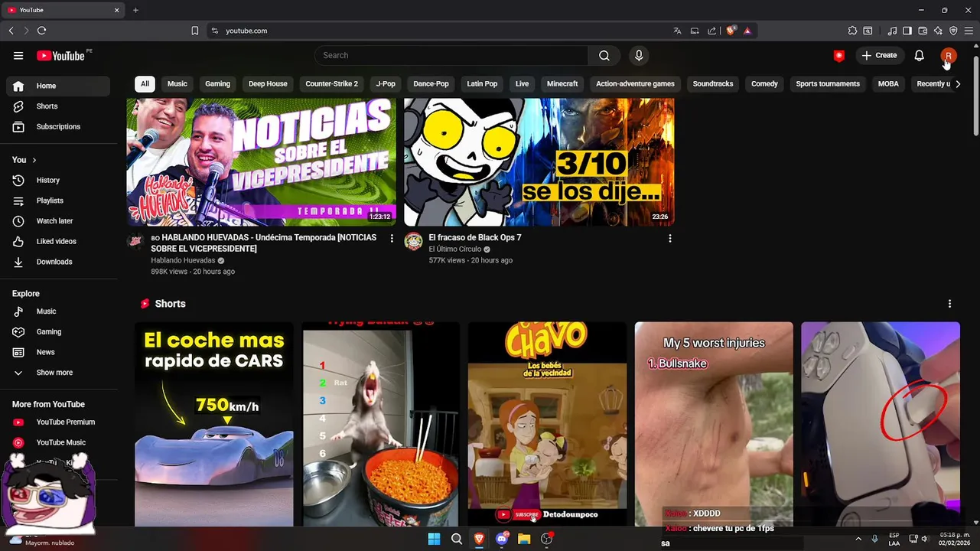The height and width of the screenshot is (551, 980).
Task: Click the browser reload button
Action: pyautogui.click(x=41, y=31)
